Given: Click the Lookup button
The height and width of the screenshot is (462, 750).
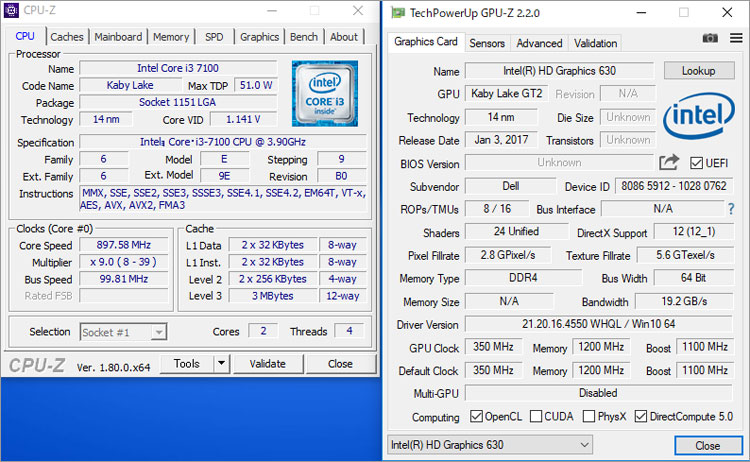Looking at the screenshot, I should pos(699,71).
